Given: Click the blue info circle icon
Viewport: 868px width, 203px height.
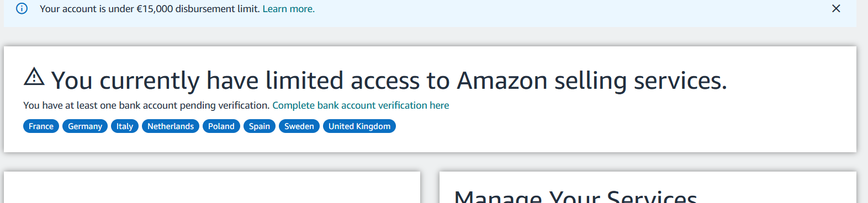Looking at the screenshot, I should coord(22,9).
